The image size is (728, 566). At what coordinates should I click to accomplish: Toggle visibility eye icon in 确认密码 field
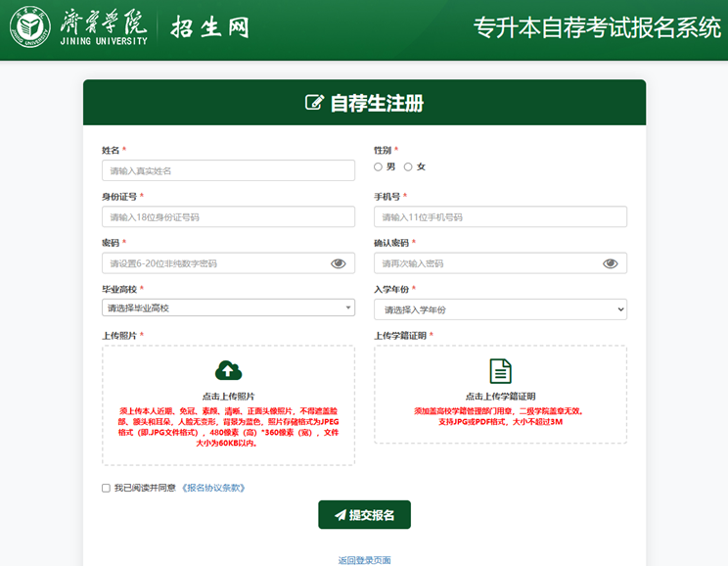click(x=611, y=263)
